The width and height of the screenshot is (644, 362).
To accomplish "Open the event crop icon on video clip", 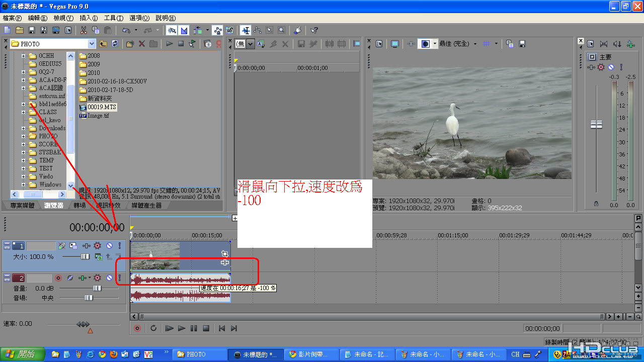I will coord(225,253).
